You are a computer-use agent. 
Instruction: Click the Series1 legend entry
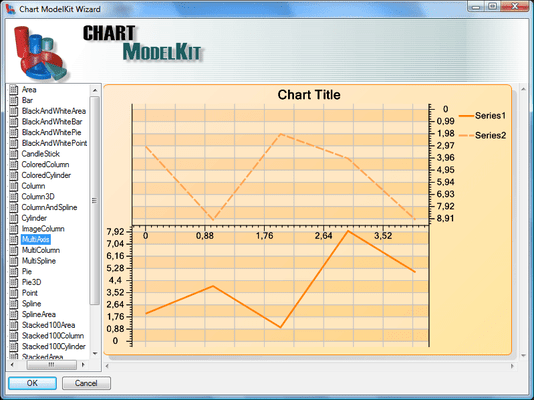pyautogui.click(x=483, y=116)
